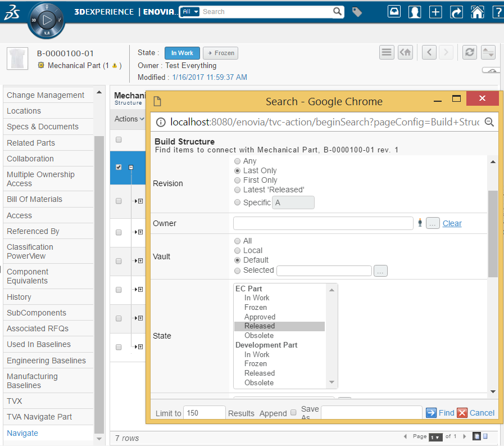Click the 'Limit to' results input field
The height and width of the screenshot is (446, 504).
click(205, 413)
